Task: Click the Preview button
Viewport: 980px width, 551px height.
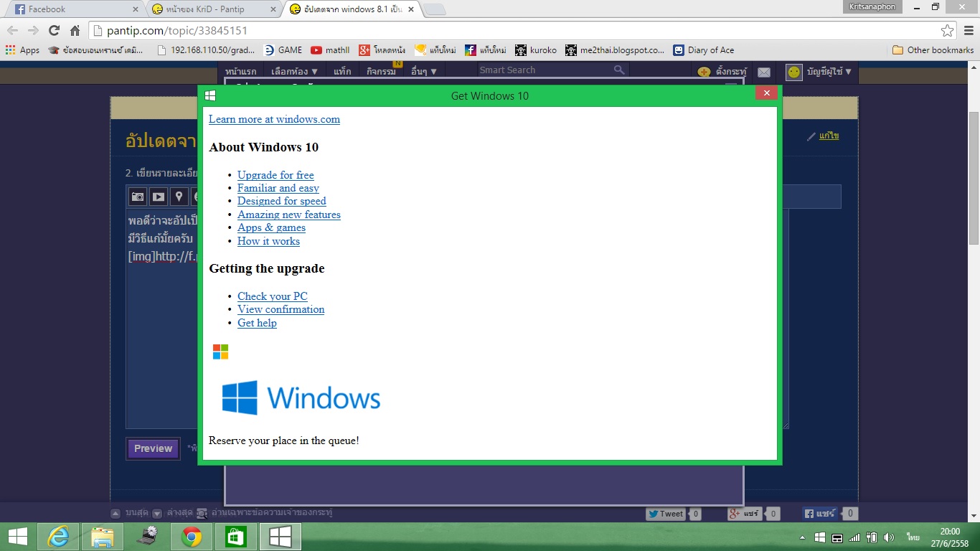Action: click(153, 448)
